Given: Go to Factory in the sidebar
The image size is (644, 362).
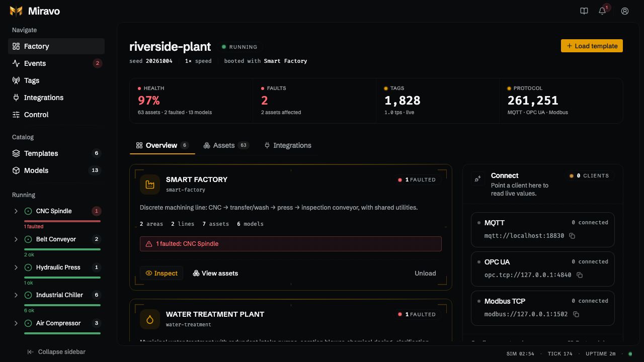Looking at the screenshot, I should 56,46.
